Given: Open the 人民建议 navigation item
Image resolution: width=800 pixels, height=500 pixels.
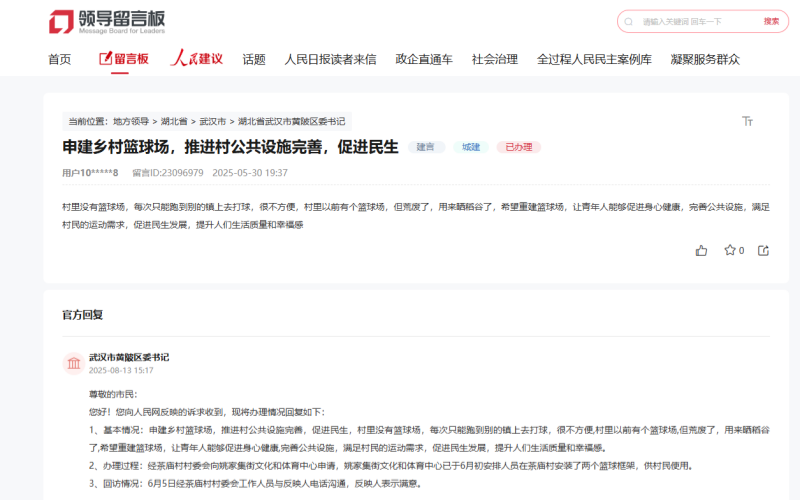Looking at the screenshot, I should coord(196,58).
